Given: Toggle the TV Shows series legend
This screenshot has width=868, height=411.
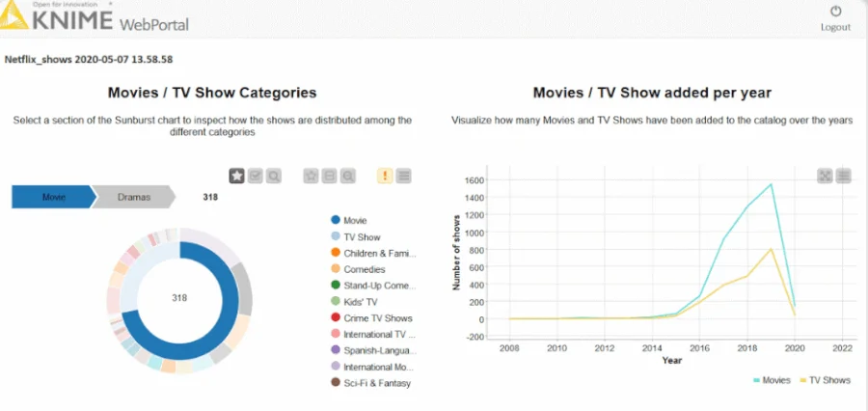Looking at the screenshot, I should pos(825,380).
